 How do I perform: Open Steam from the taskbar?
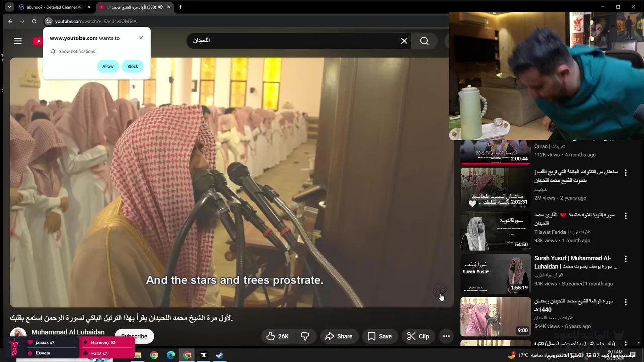(x=220, y=355)
